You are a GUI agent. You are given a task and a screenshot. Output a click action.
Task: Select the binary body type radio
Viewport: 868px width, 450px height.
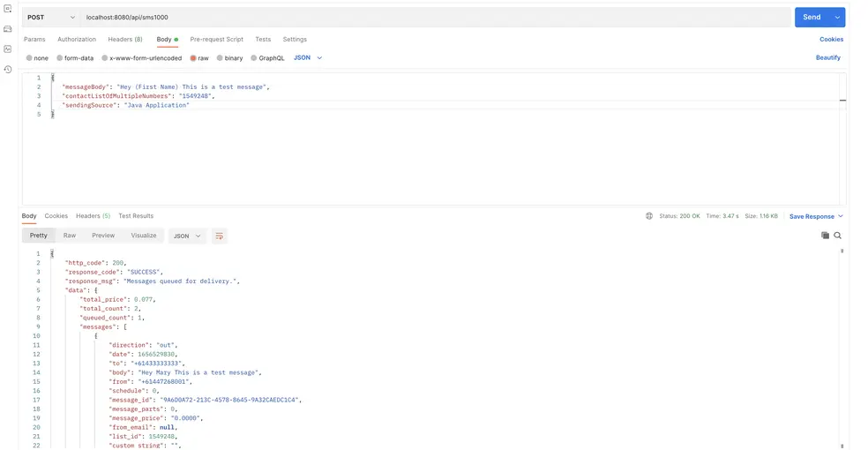pos(220,58)
